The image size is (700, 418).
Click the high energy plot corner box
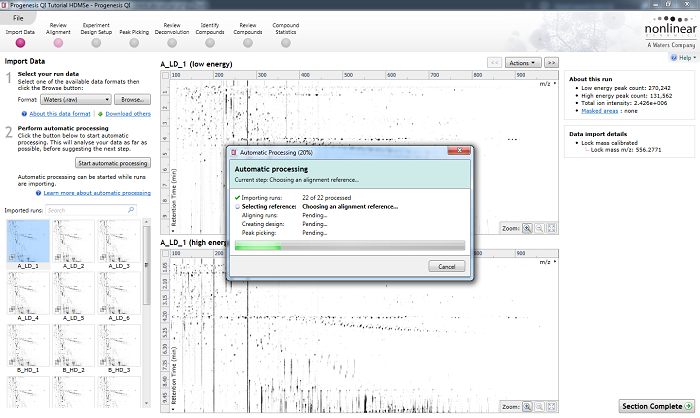click(165, 253)
